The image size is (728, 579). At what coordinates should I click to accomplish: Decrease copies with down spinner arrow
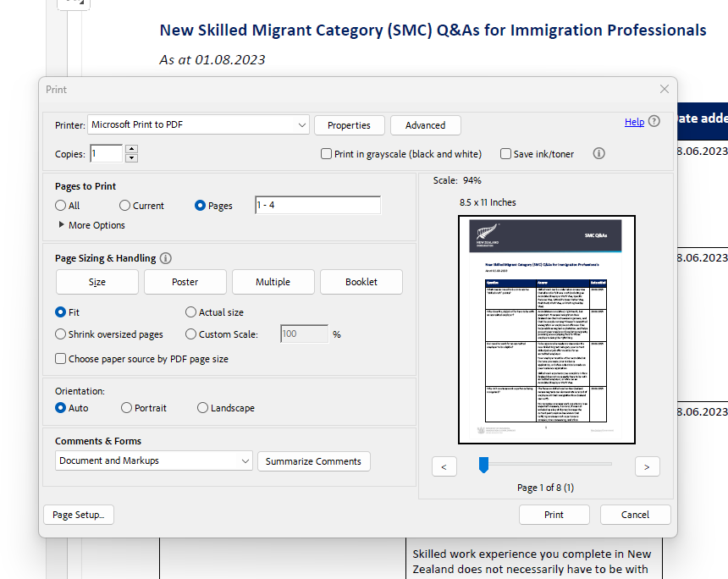131,158
